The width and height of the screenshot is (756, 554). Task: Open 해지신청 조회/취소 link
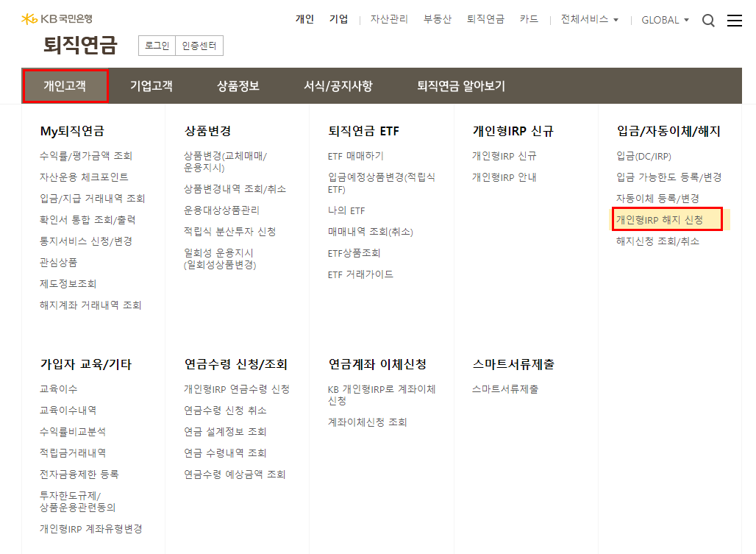pos(657,241)
